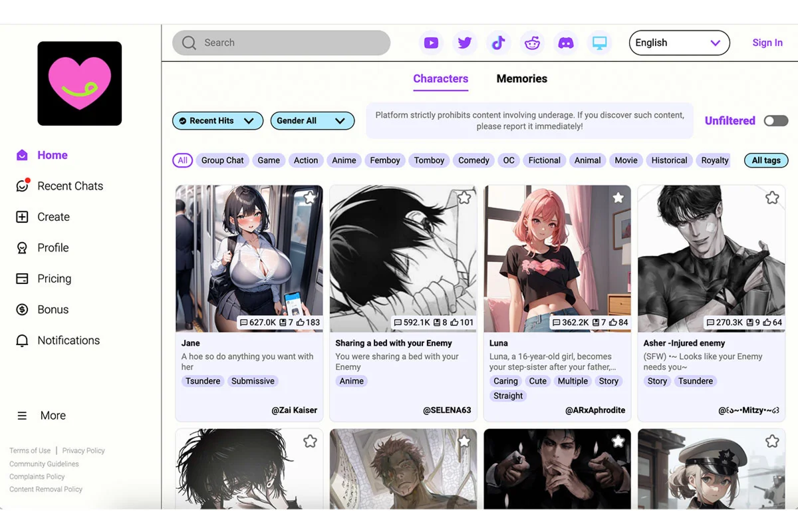Image resolution: width=798 pixels, height=532 pixels.
Task: Click author @SELENA63 on Enemy card
Action: (447, 410)
